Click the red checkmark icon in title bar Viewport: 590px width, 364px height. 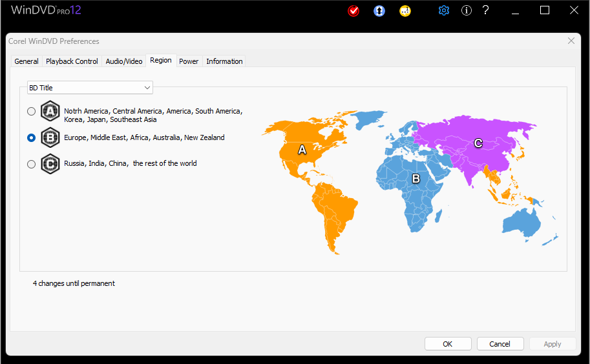point(353,11)
